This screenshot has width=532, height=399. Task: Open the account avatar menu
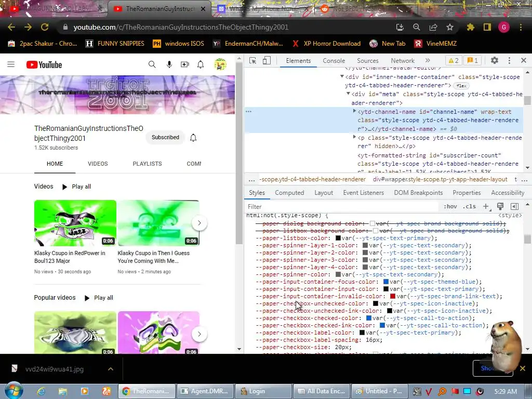[220, 64]
